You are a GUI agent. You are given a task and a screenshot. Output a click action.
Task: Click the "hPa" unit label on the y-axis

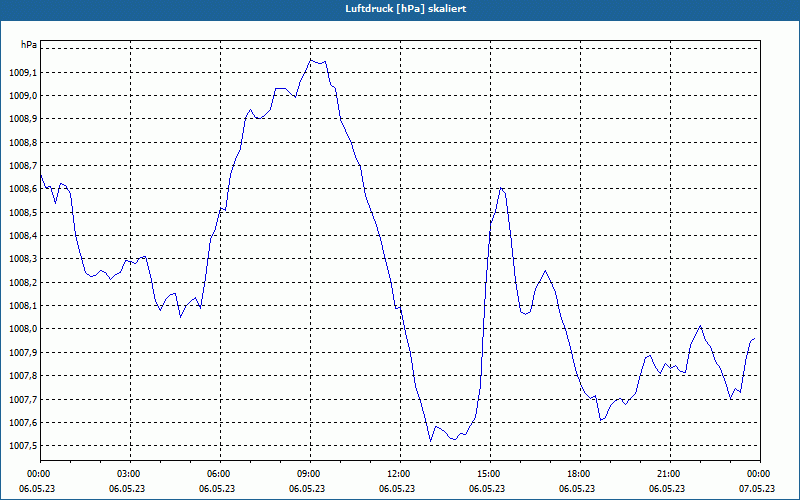point(29,45)
